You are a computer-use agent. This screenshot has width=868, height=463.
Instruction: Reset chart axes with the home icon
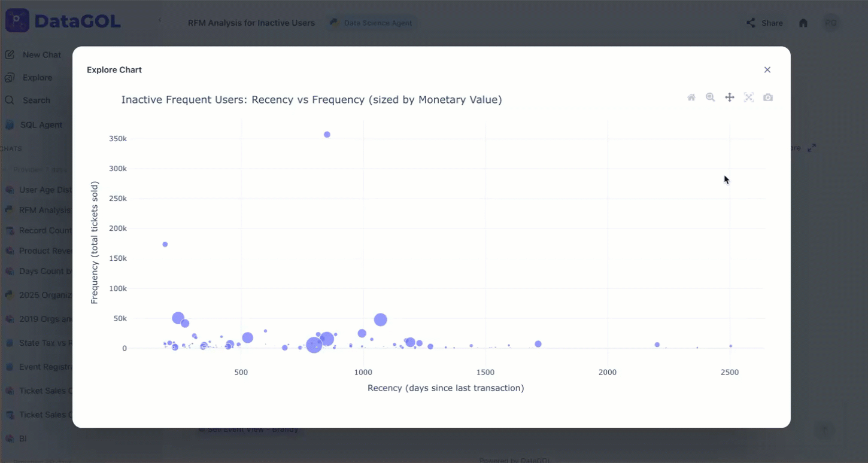tap(691, 98)
